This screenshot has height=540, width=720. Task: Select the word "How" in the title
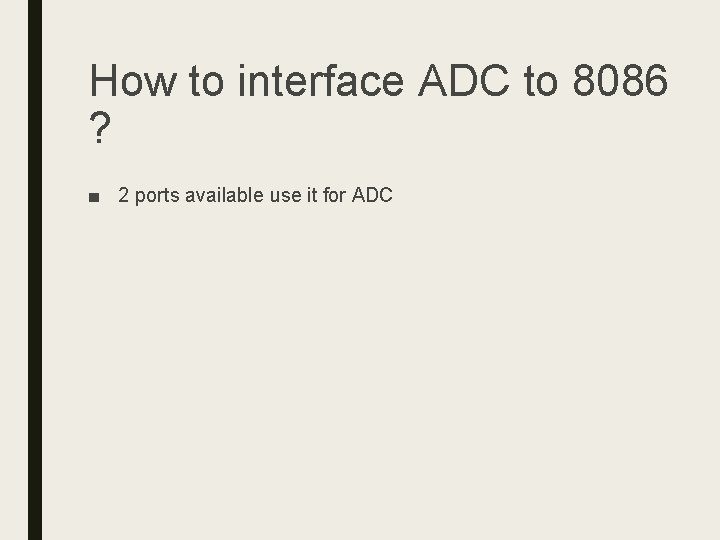133,80
